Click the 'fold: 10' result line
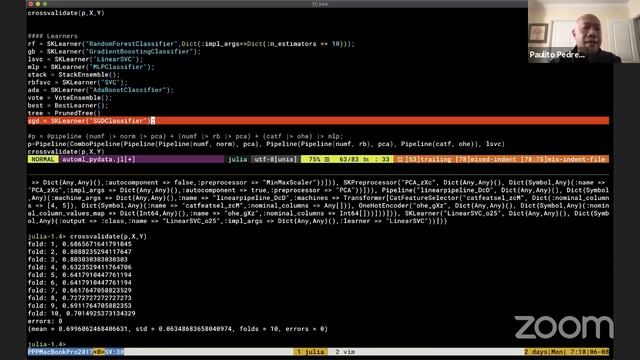The width and height of the screenshot is (640, 360). click(x=82, y=313)
